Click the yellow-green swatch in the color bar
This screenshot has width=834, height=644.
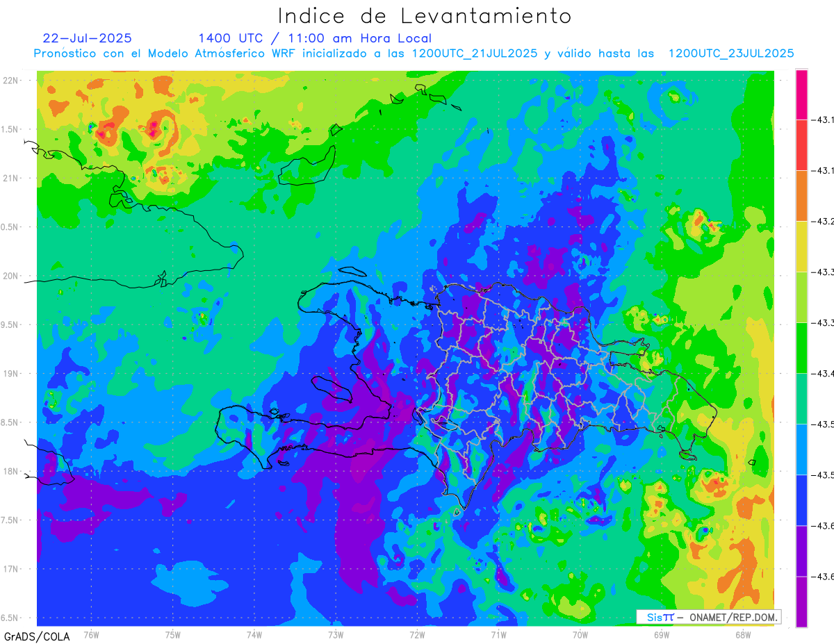pyautogui.click(x=801, y=297)
